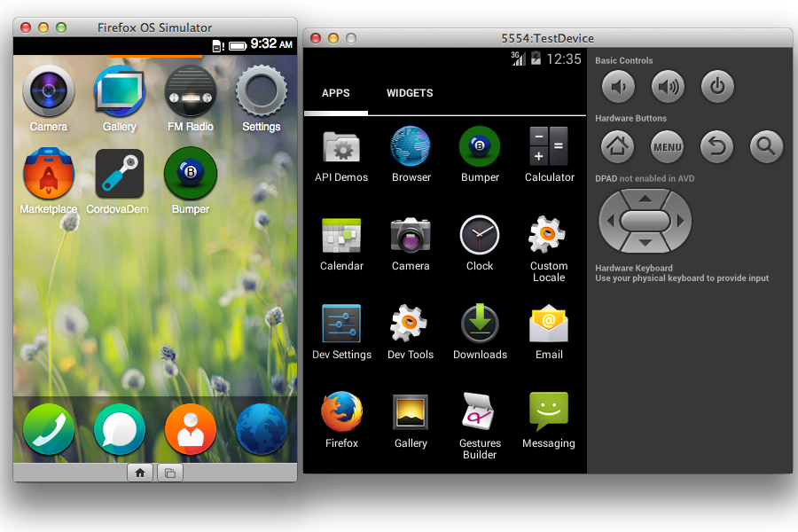Image resolution: width=798 pixels, height=532 pixels.
Task: Launch CordovaDem app
Action: (x=120, y=174)
